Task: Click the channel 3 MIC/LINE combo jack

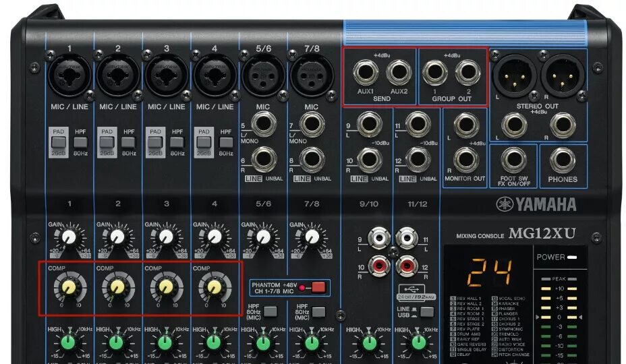Action: [167, 75]
